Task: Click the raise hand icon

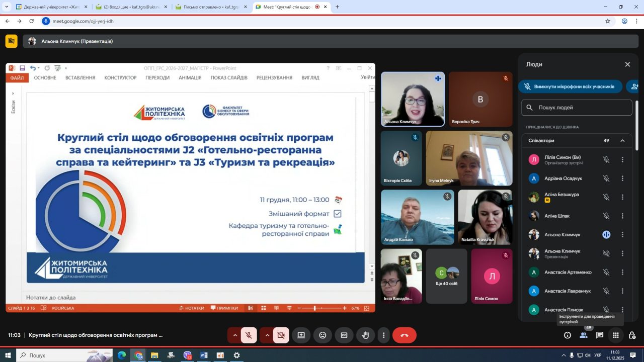Action: [x=366, y=335]
